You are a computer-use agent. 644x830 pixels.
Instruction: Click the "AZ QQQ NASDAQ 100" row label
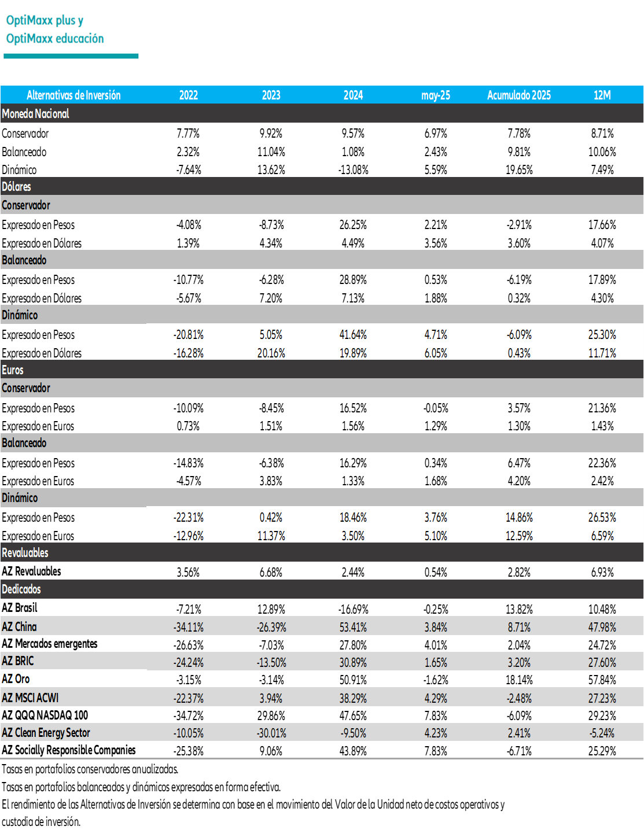tap(45, 715)
